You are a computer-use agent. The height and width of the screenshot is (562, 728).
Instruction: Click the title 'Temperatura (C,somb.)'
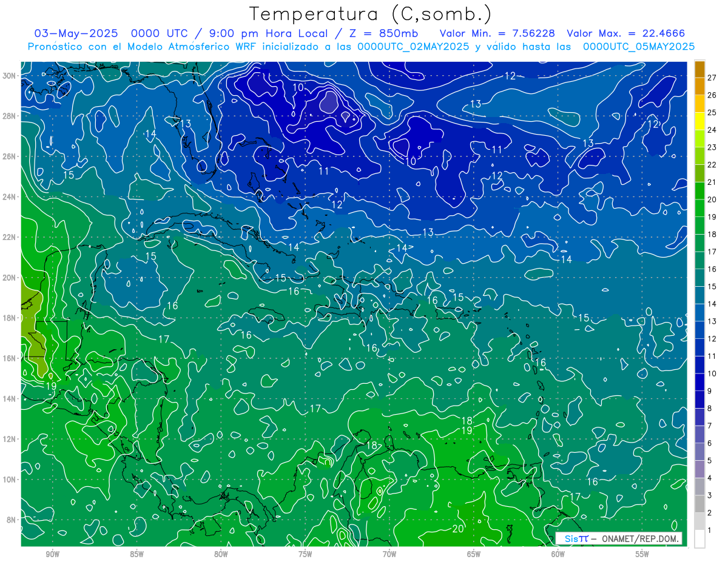coord(371,14)
